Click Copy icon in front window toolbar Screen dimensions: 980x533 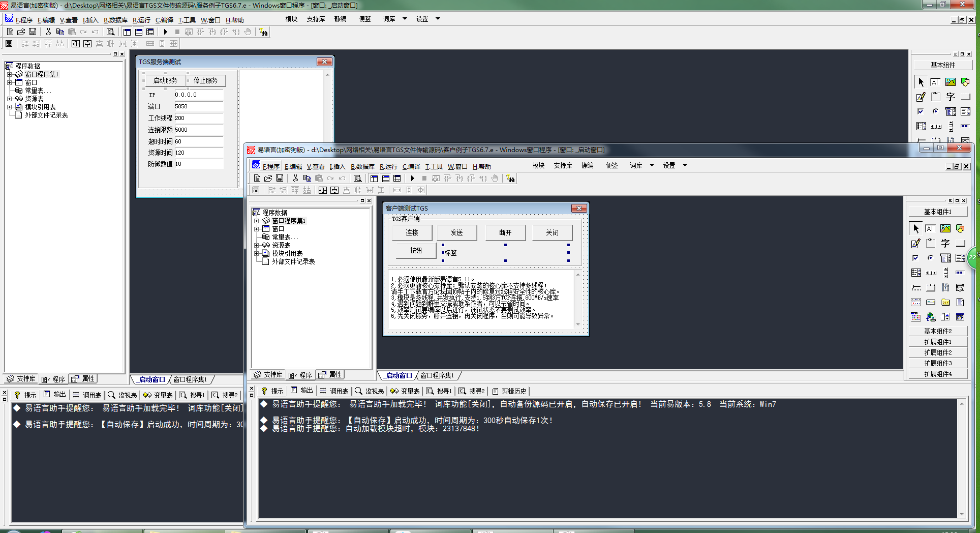point(307,179)
